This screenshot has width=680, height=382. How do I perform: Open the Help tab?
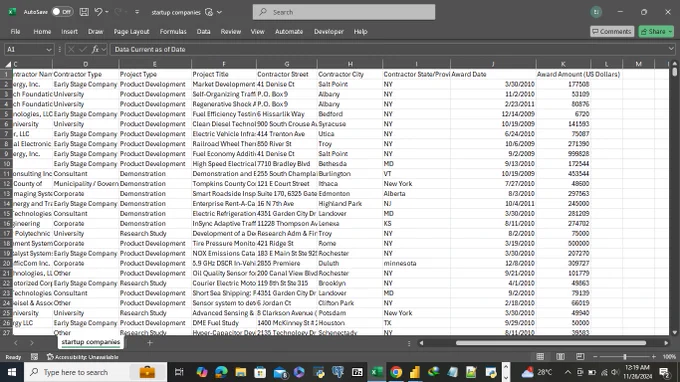click(360, 32)
